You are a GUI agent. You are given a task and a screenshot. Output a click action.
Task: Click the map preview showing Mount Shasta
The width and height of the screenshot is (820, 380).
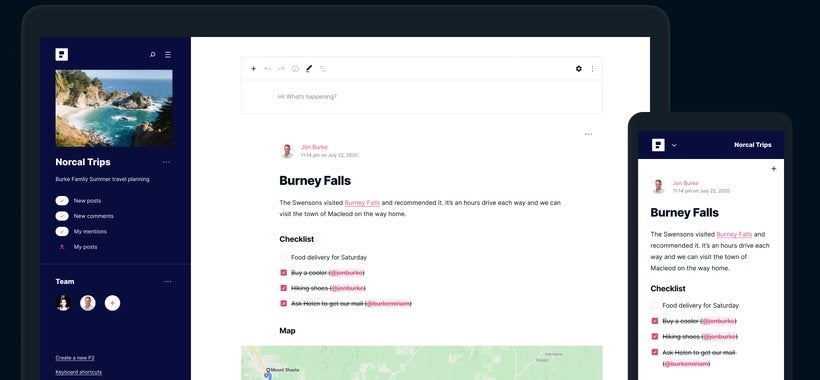[422, 363]
